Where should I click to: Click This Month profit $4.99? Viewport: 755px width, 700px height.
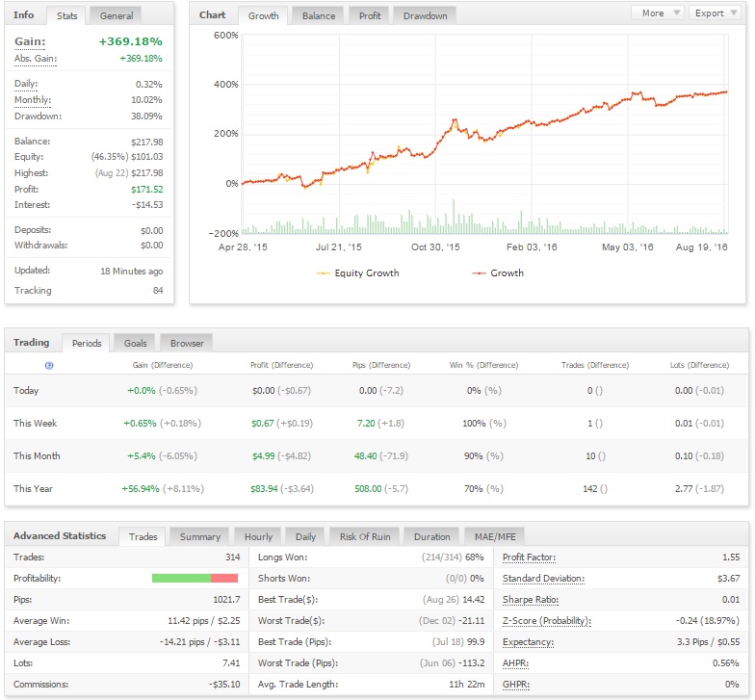point(264,456)
